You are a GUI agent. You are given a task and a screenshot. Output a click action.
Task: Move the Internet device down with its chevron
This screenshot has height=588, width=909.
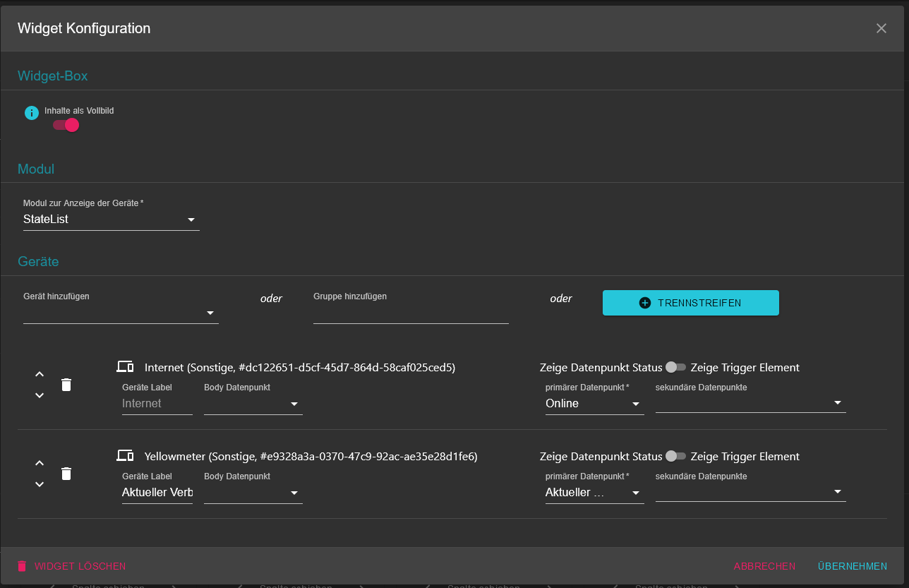point(40,395)
